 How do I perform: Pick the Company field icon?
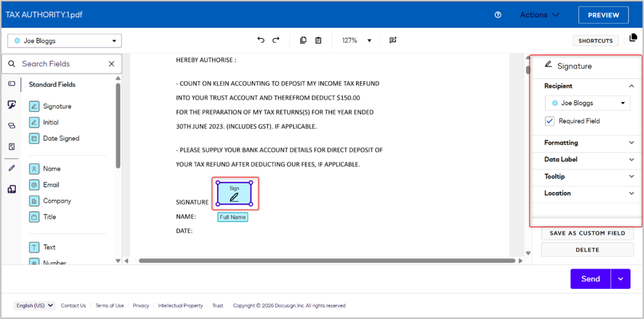(34, 201)
